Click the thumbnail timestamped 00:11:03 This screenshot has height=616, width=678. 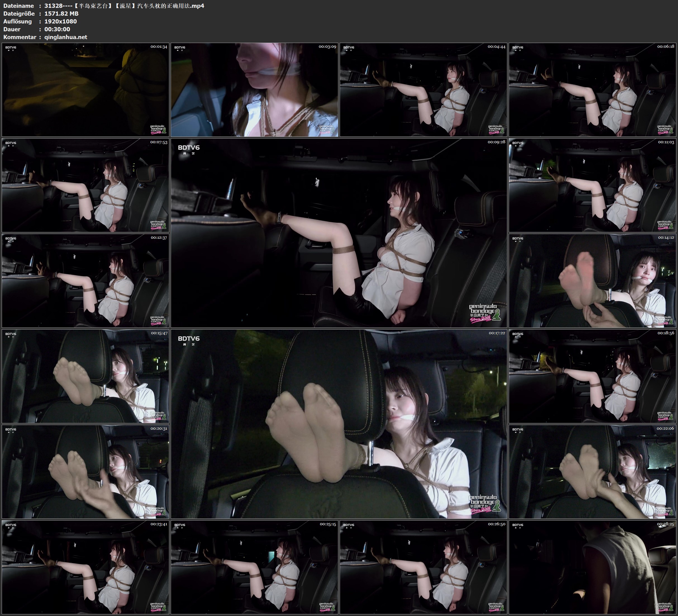pos(592,185)
